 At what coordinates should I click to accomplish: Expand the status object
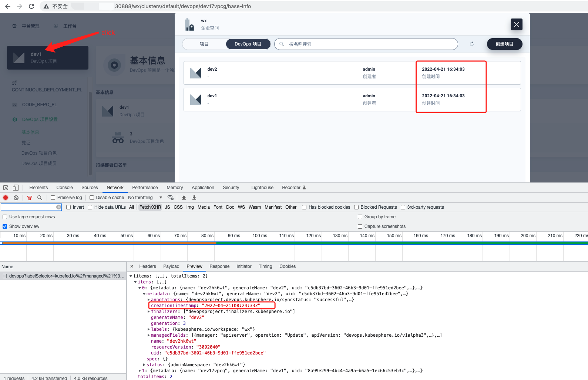(x=144, y=365)
